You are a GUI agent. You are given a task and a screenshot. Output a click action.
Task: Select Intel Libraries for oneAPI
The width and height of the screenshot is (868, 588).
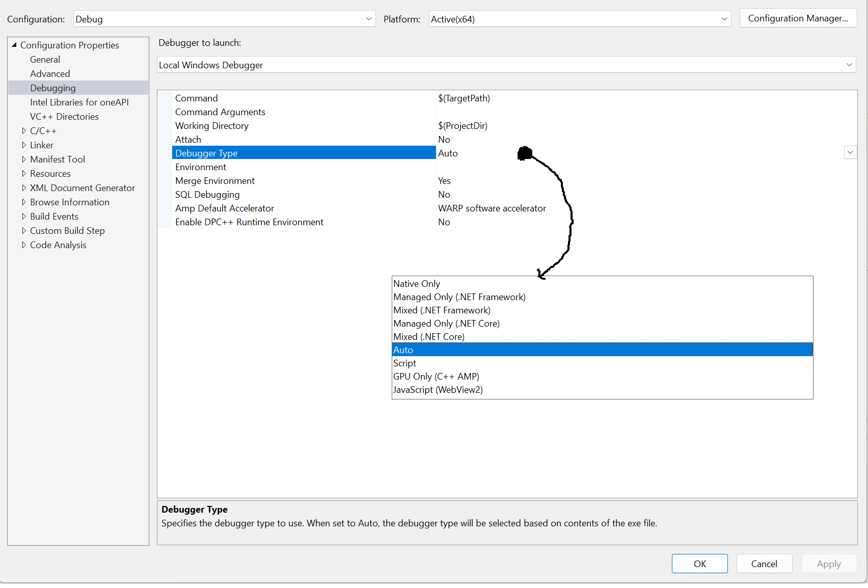[79, 102]
